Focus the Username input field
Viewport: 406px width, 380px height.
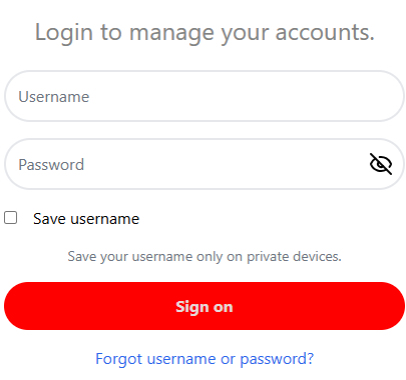coord(204,96)
